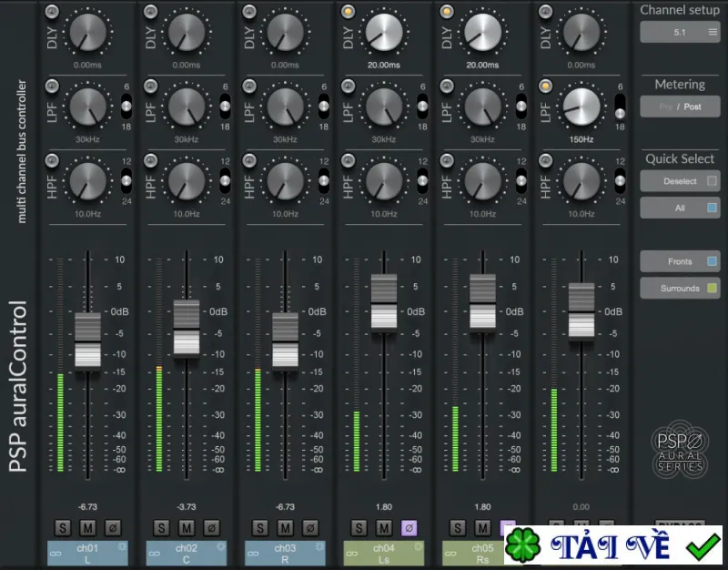
Task: Select Surrounds channel group
Action: point(680,289)
